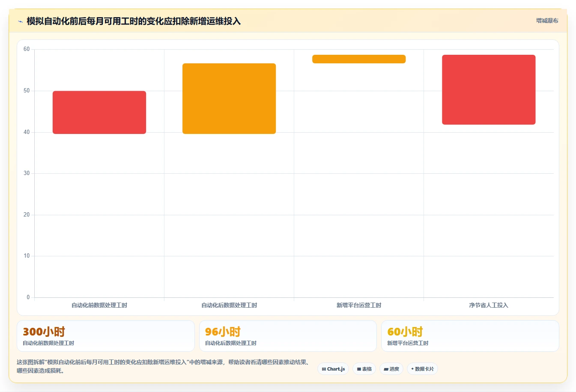Viewport: 576px width, 392px height.
Task: Click the y-axis value 10
Action: coord(27,256)
